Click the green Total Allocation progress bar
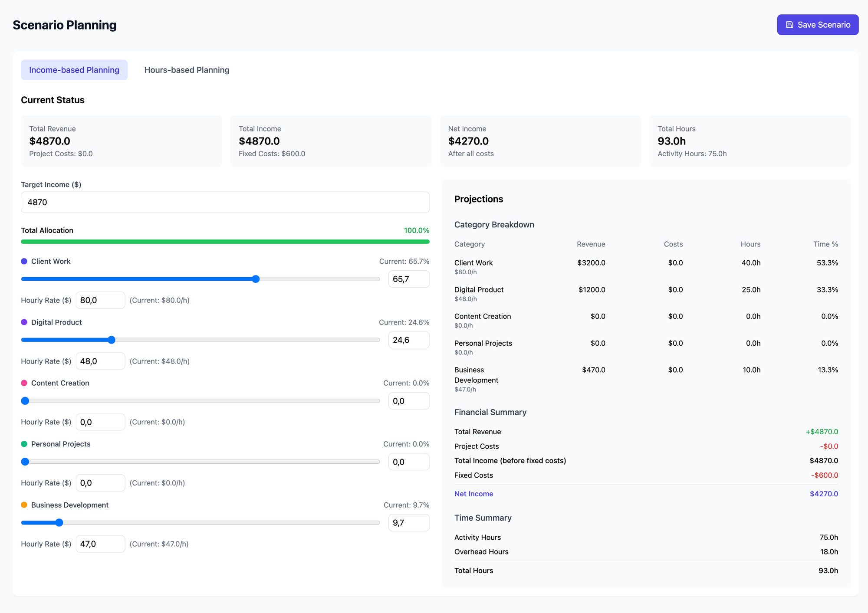The height and width of the screenshot is (613, 868). click(x=225, y=242)
